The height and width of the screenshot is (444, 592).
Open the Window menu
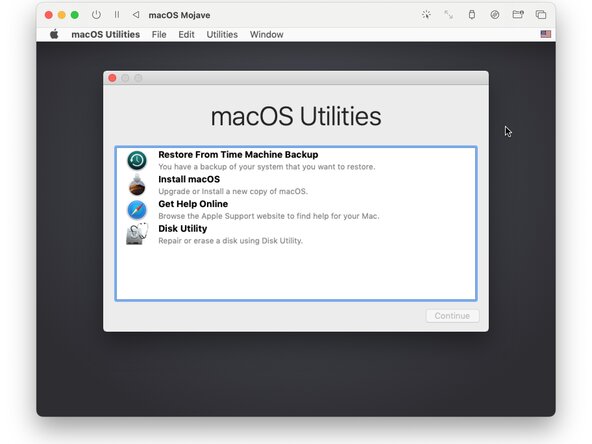tap(267, 34)
